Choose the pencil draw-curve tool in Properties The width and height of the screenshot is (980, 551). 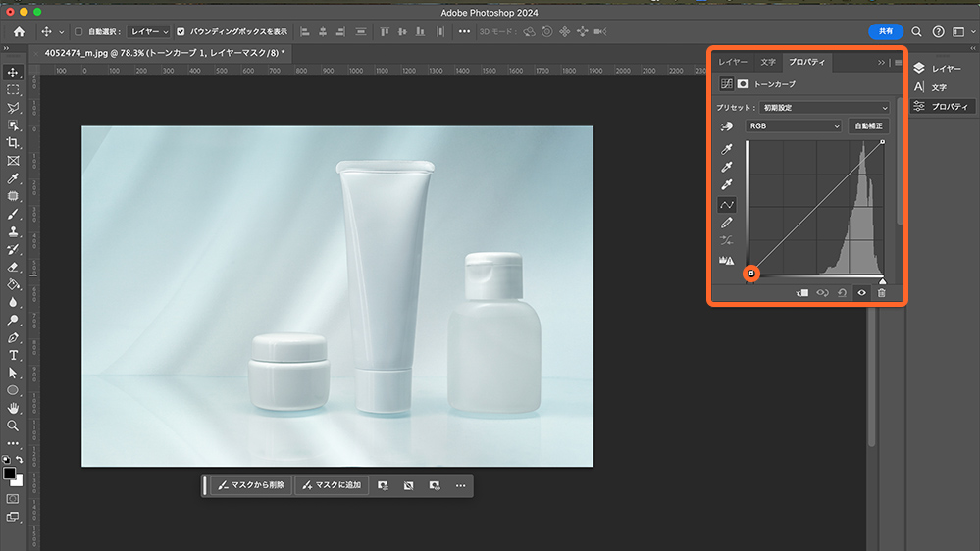tap(727, 223)
